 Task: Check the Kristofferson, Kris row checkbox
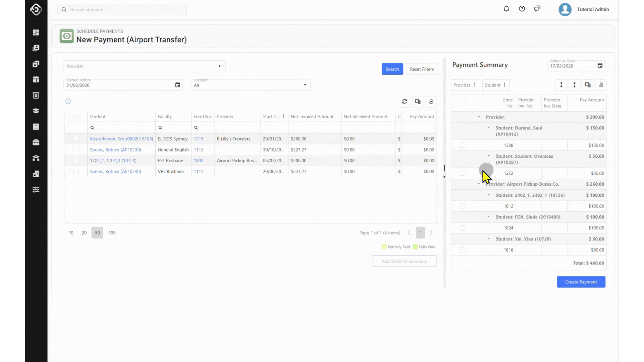point(76,139)
